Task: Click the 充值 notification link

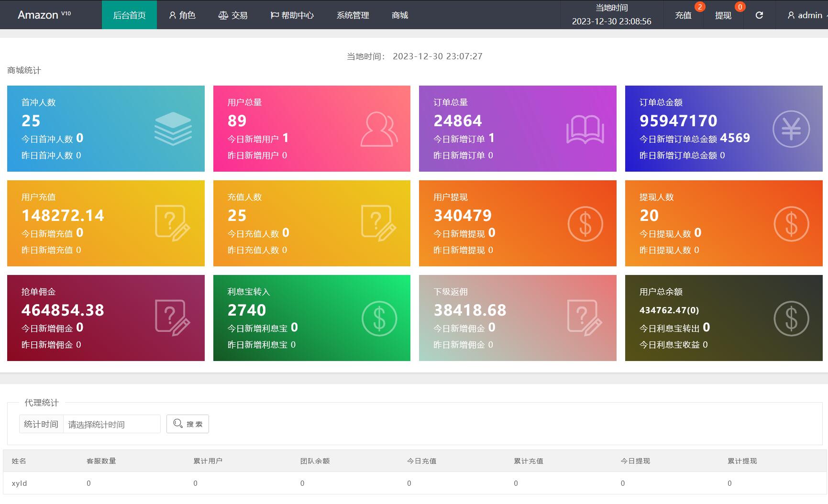Action: tap(683, 15)
